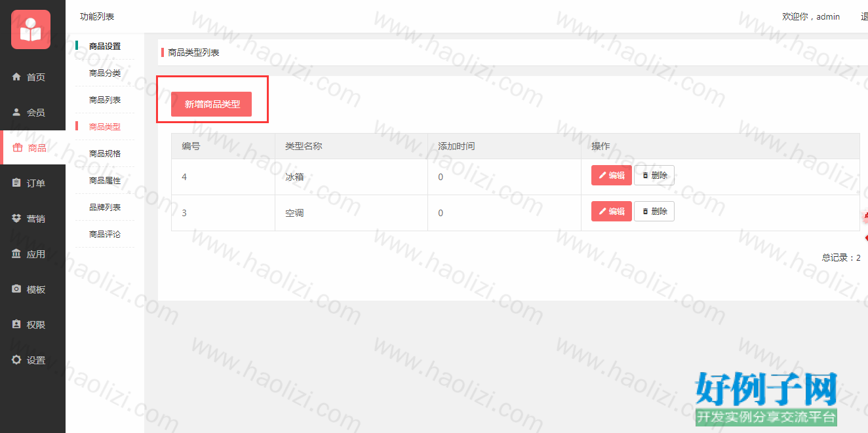The image size is (868, 433).
Task: Open the 应用 sidebar menu
Action: point(33,254)
